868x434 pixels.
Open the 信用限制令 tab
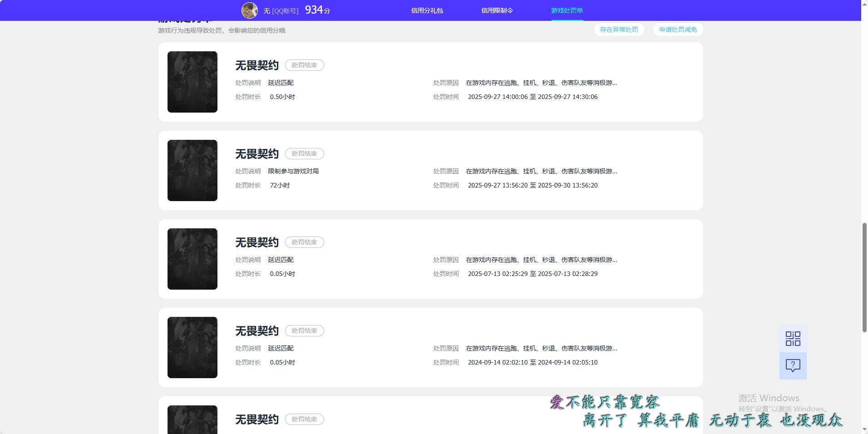(497, 10)
